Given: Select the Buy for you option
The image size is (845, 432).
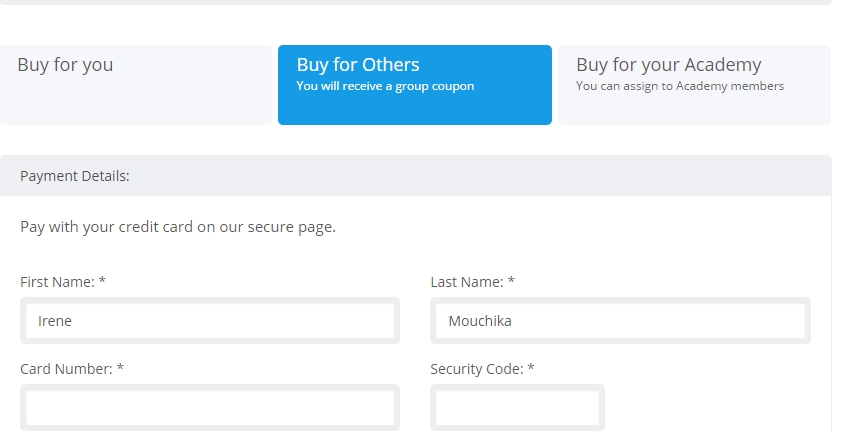Looking at the screenshot, I should 136,85.
